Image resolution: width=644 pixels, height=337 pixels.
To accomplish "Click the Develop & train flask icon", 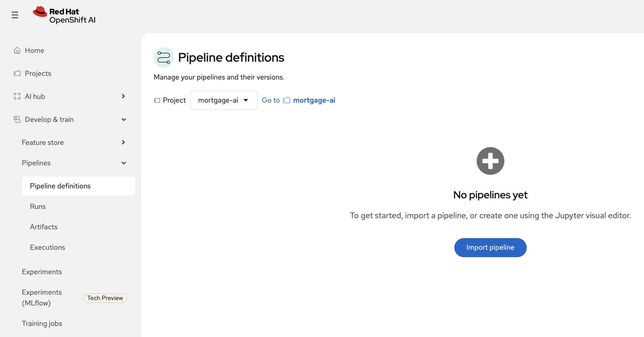I will pos(17,119).
